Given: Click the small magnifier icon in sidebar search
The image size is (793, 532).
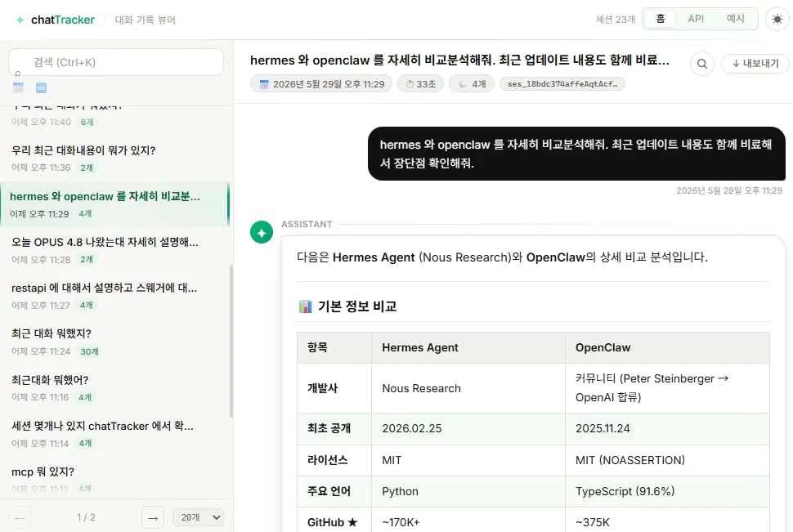Looking at the screenshot, I should click(18, 74).
